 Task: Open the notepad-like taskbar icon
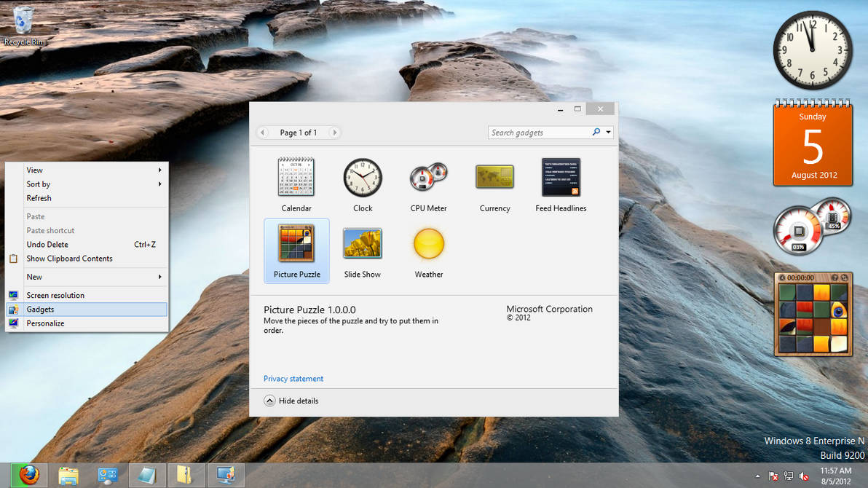tap(146, 476)
